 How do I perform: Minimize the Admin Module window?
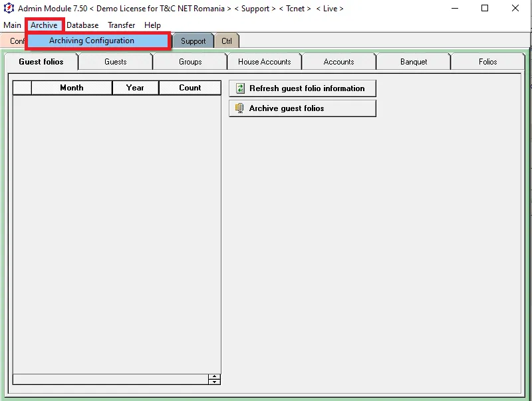tap(455, 8)
